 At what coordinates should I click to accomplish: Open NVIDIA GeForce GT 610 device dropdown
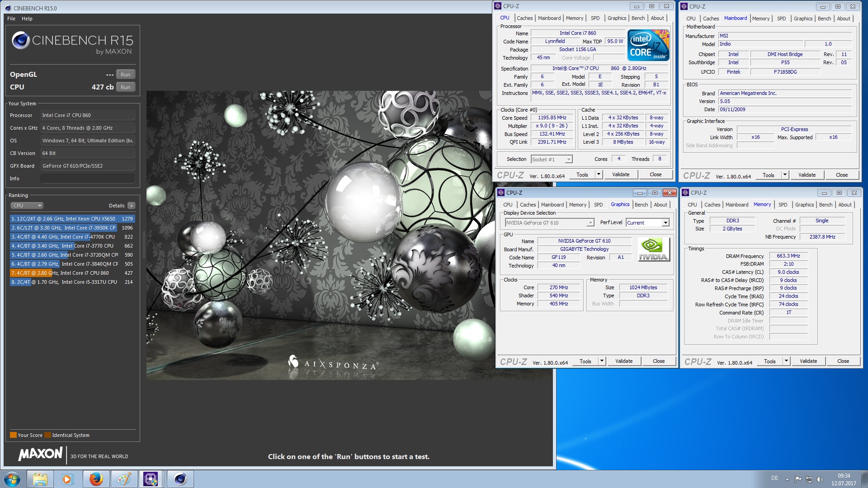coord(549,223)
